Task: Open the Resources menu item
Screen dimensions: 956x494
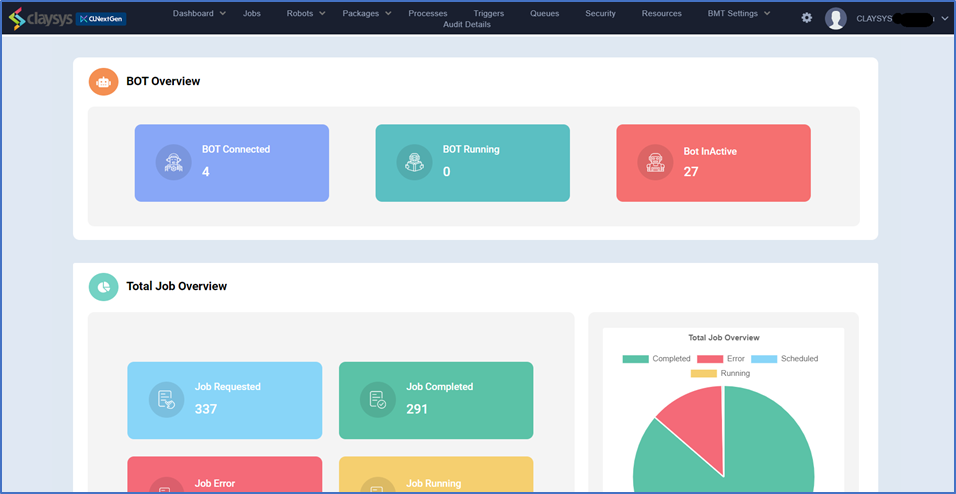Action: click(662, 13)
